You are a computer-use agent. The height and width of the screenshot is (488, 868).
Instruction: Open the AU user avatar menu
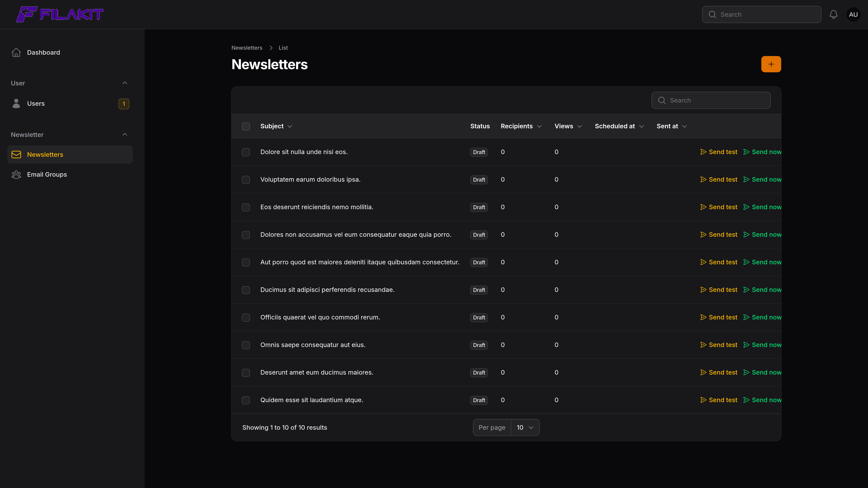click(x=853, y=14)
